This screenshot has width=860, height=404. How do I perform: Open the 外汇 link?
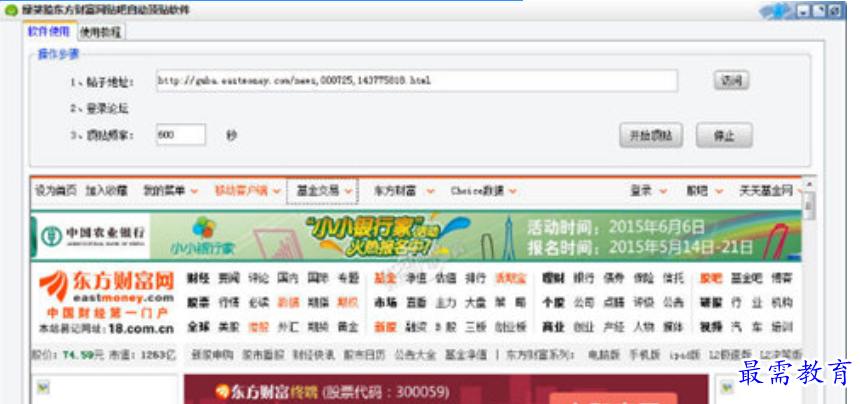tap(288, 327)
